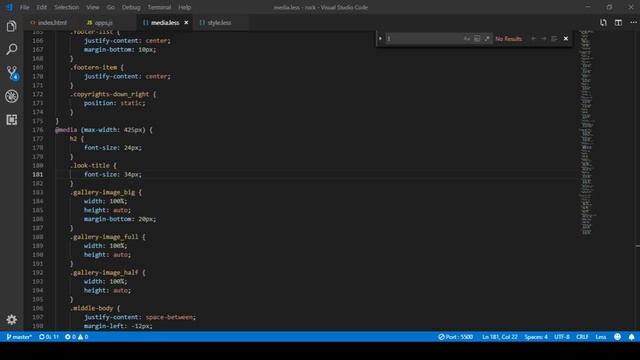Click the errors and warnings indicator

[77, 337]
